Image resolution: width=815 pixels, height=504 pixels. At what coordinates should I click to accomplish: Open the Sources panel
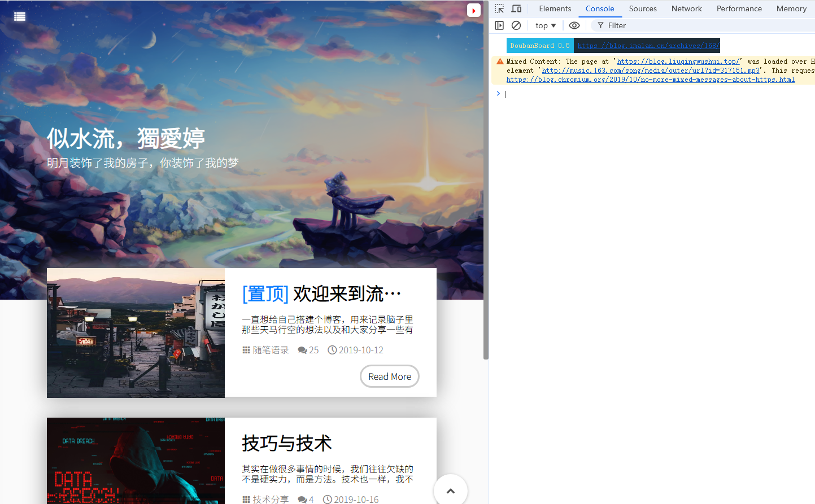pyautogui.click(x=642, y=8)
